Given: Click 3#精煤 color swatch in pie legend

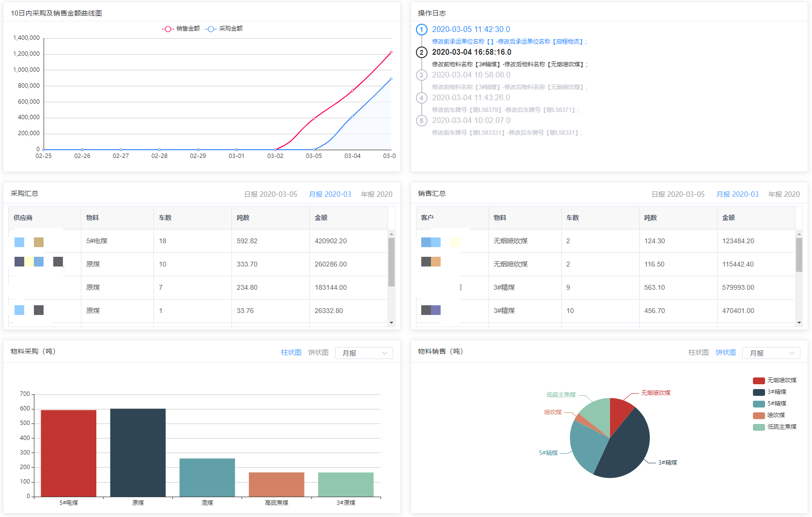Looking at the screenshot, I should coord(759,392).
